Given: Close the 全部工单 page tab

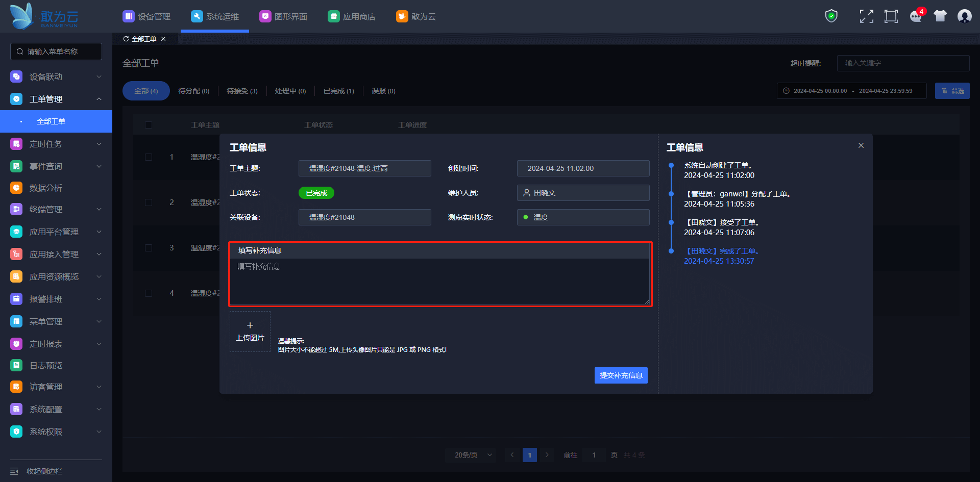Looking at the screenshot, I should 163,39.
